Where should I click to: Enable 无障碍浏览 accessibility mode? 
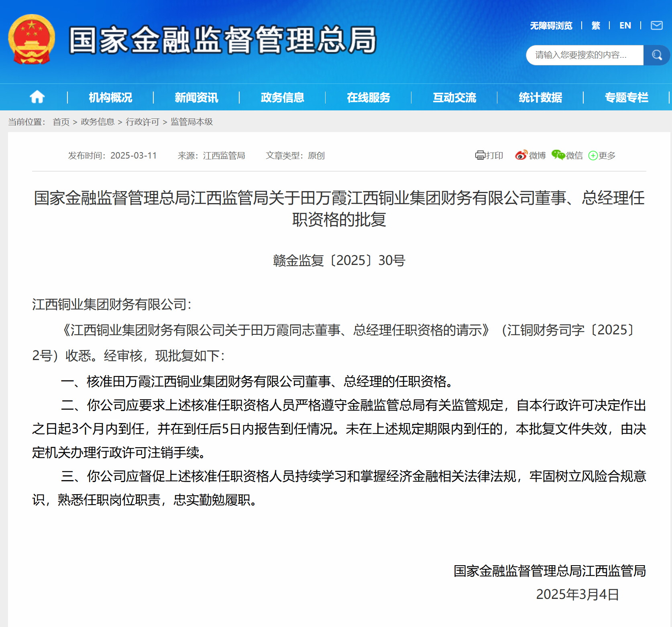click(x=551, y=26)
